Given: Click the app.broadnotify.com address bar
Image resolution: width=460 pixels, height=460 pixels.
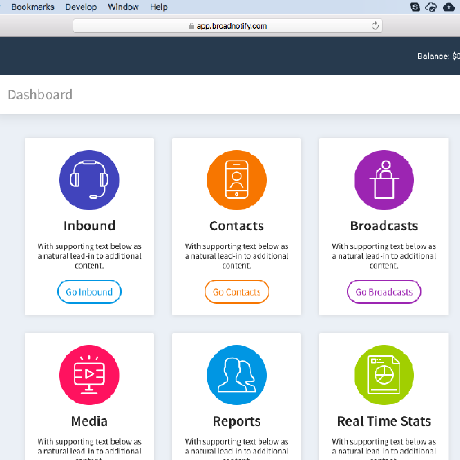Looking at the screenshot, I should [x=227, y=26].
